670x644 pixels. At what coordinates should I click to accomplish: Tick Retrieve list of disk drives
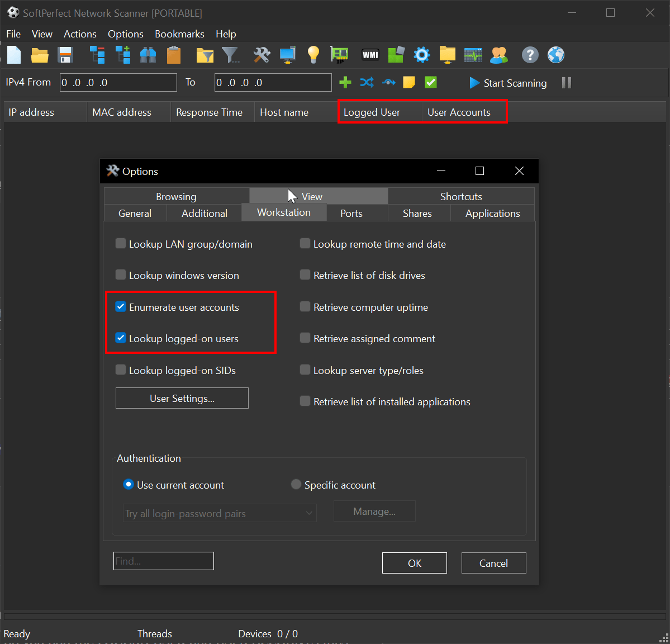[x=305, y=275]
